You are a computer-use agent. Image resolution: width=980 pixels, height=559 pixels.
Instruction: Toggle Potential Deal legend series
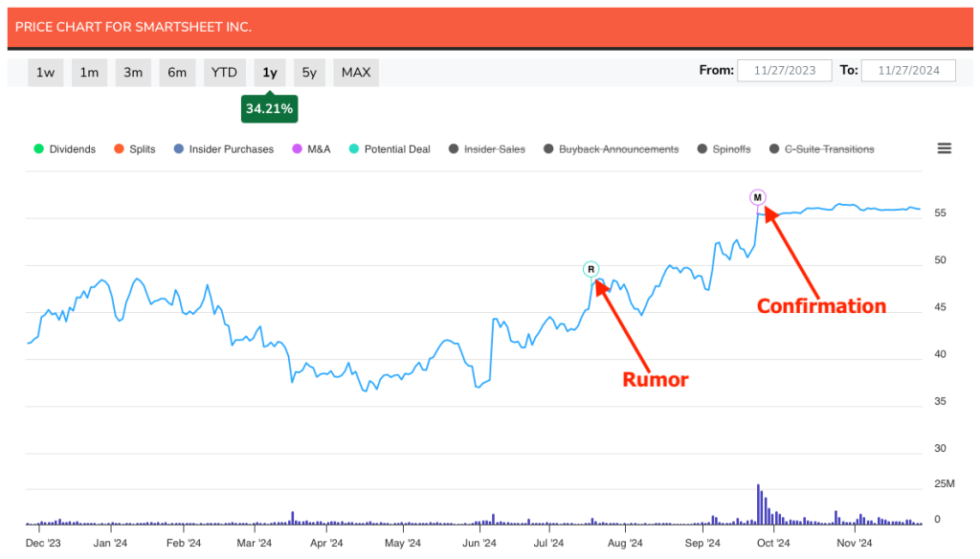(x=390, y=148)
